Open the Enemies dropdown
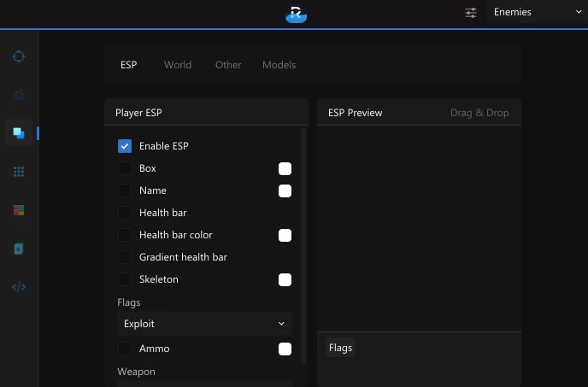This screenshot has height=387, width=588. pos(536,13)
